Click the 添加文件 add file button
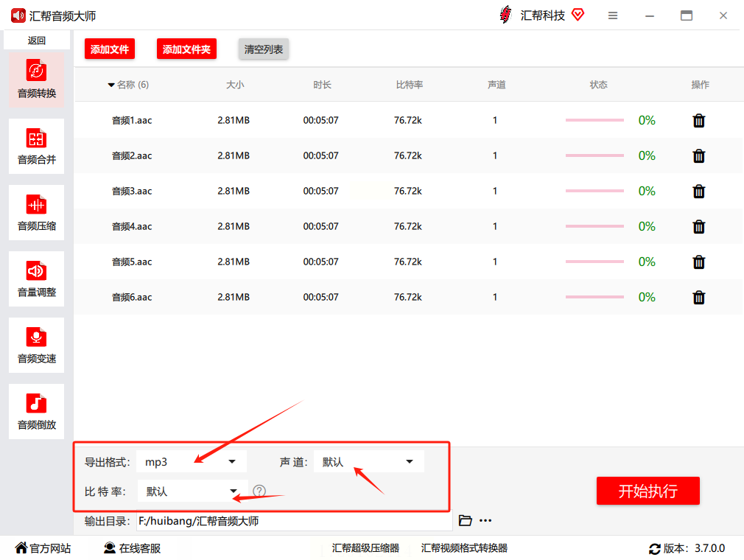Image resolution: width=744 pixels, height=560 pixels. pos(110,49)
